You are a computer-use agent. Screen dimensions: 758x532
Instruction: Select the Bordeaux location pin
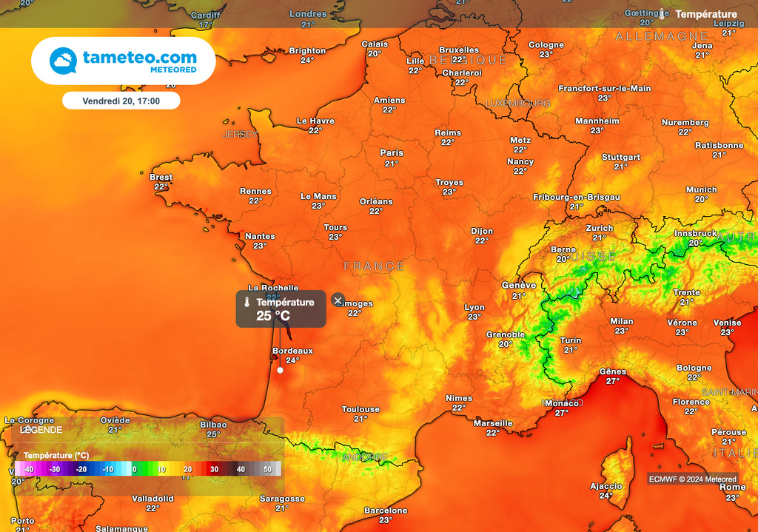click(x=281, y=370)
